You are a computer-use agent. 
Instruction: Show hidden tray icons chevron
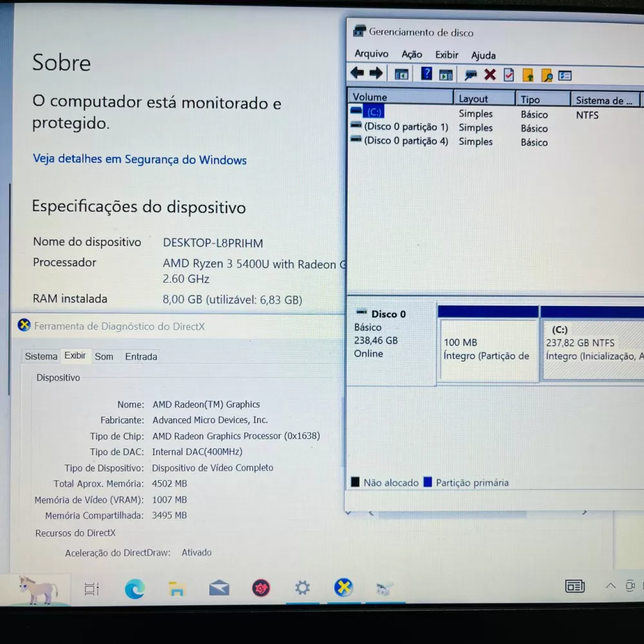click(x=611, y=585)
